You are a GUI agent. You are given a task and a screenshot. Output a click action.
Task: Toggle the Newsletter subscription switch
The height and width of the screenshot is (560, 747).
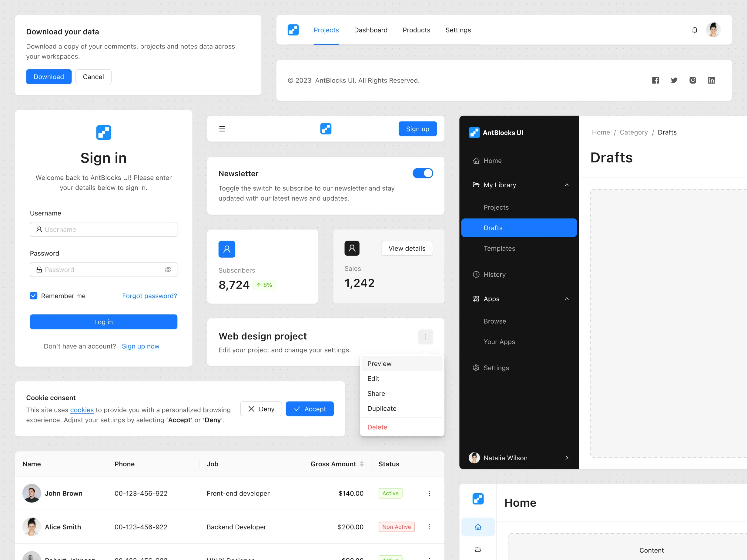(x=423, y=173)
